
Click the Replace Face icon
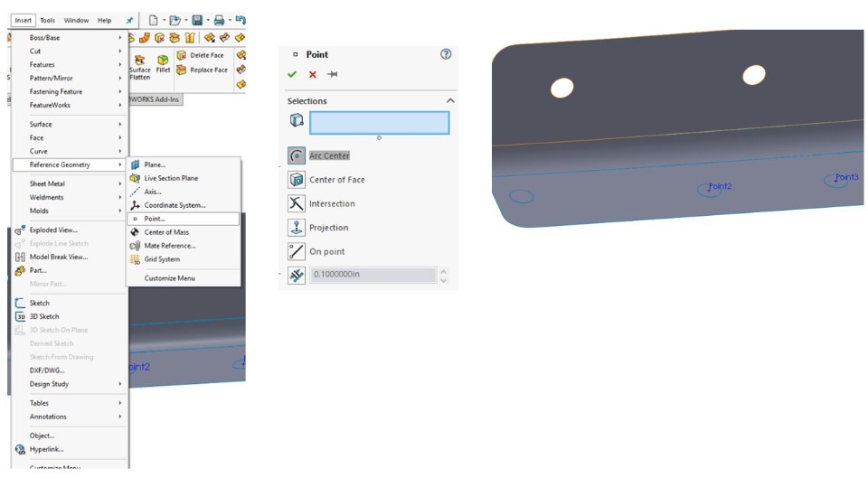pyautogui.click(x=182, y=70)
